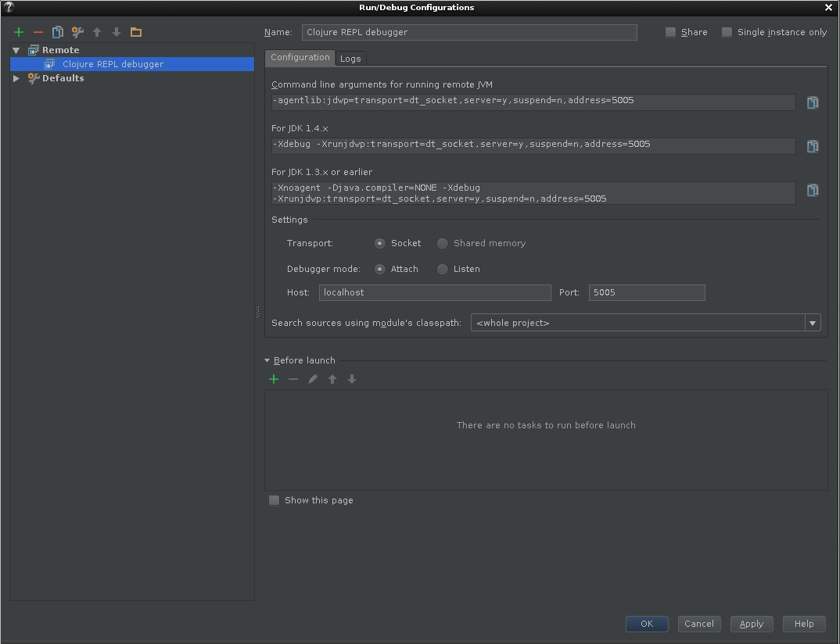Collapse the Remote configurations group
This screenshot has width=840, height=644.
(x=16, y=49)
